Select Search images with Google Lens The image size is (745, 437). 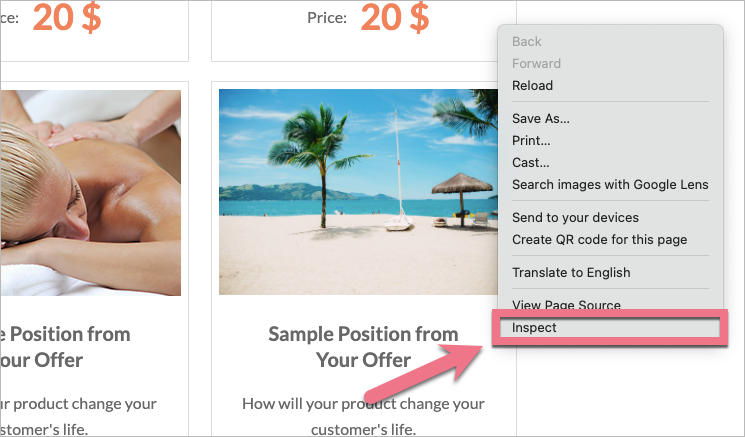(610, 184)
